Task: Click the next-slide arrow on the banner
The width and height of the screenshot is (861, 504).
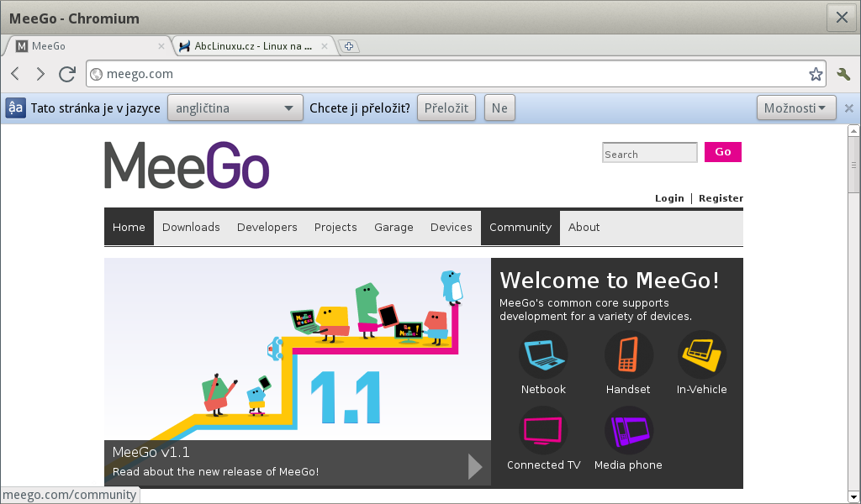Action: point(475,467)
